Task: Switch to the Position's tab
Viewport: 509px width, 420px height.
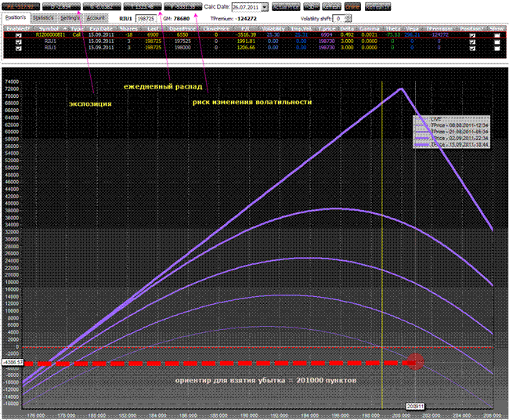Action: tap(16, 18)
